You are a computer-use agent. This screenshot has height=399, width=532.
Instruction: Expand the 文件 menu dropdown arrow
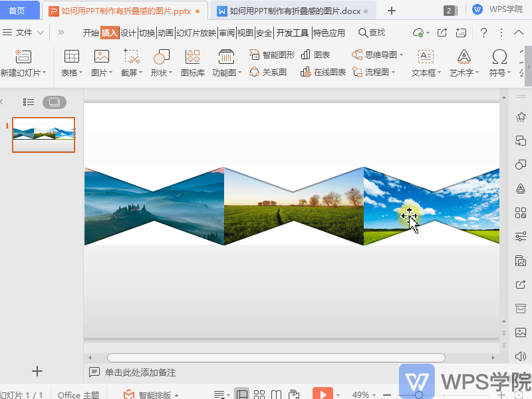[41, 33]
